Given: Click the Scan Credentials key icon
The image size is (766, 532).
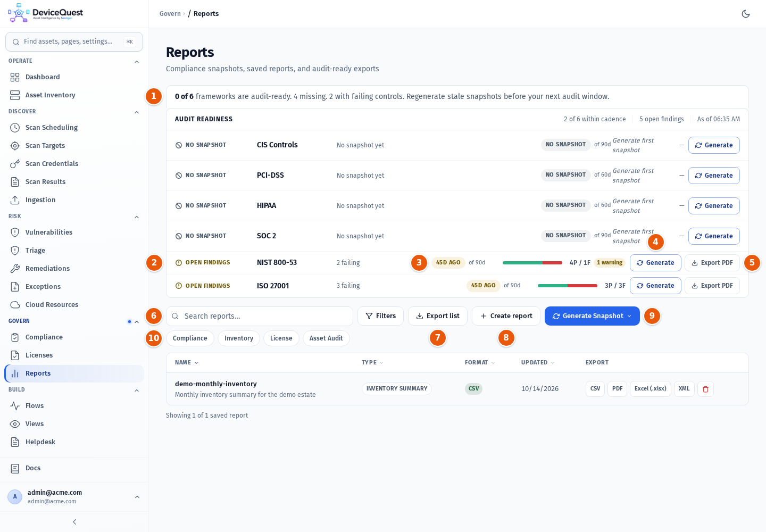Looking at the screenshot, I should tap(15, 164).
